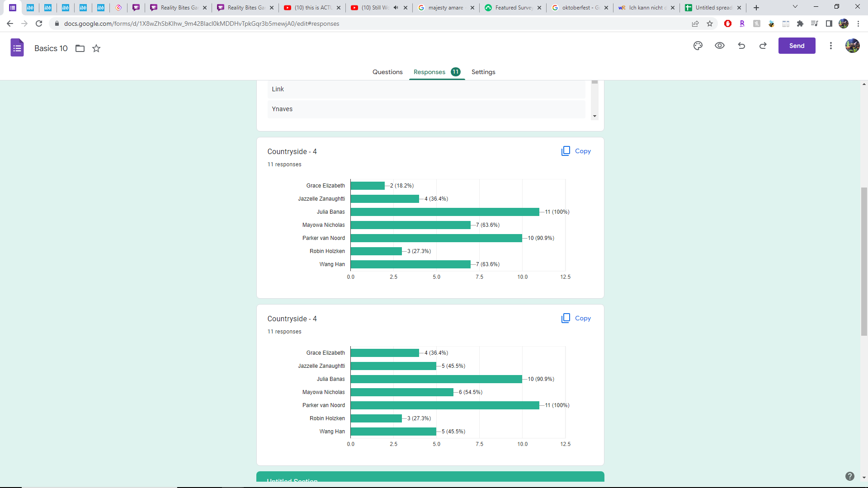Undo the last form change
Screen dimensions: 868x488
pos(741,46)
